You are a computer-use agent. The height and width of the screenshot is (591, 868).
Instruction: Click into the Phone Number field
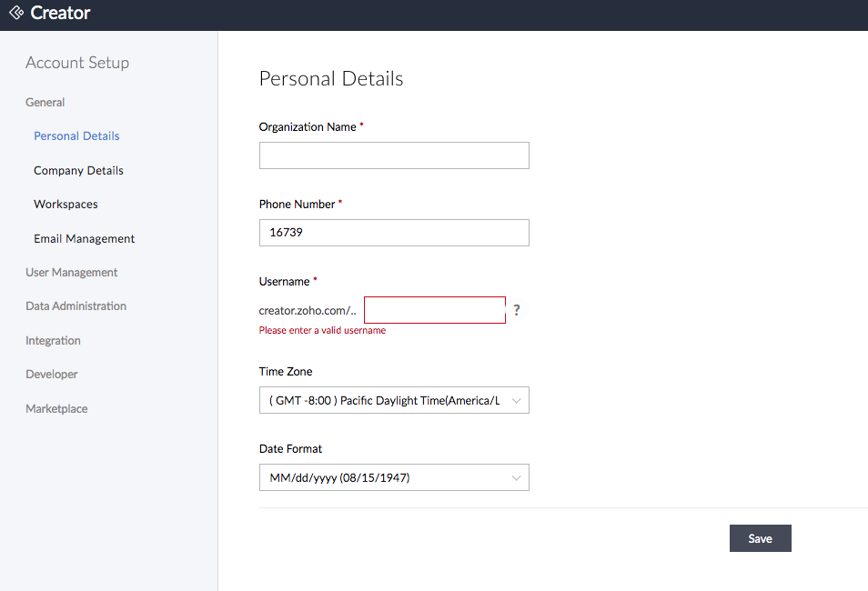(394, 233)
